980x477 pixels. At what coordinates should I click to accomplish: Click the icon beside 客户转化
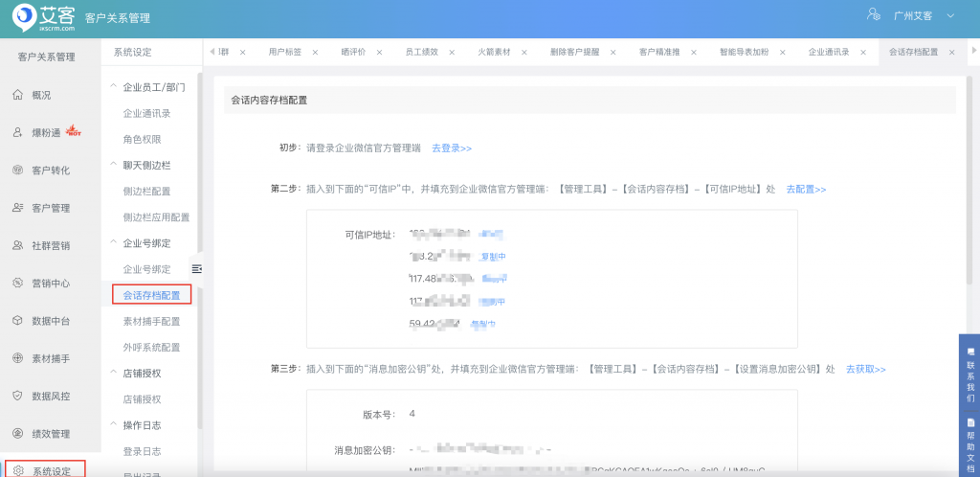click(17, 170)
